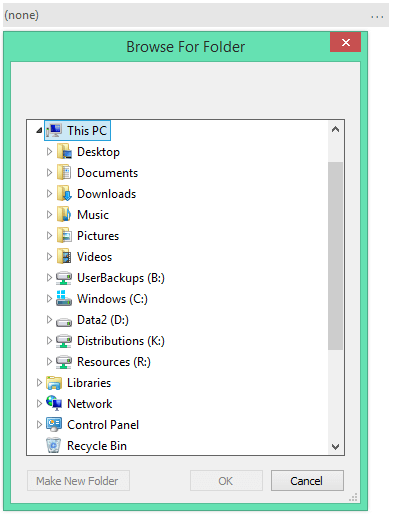Screen dimensions: 393x514
Task: Expand the Libraries node
Action: (39, 383)
